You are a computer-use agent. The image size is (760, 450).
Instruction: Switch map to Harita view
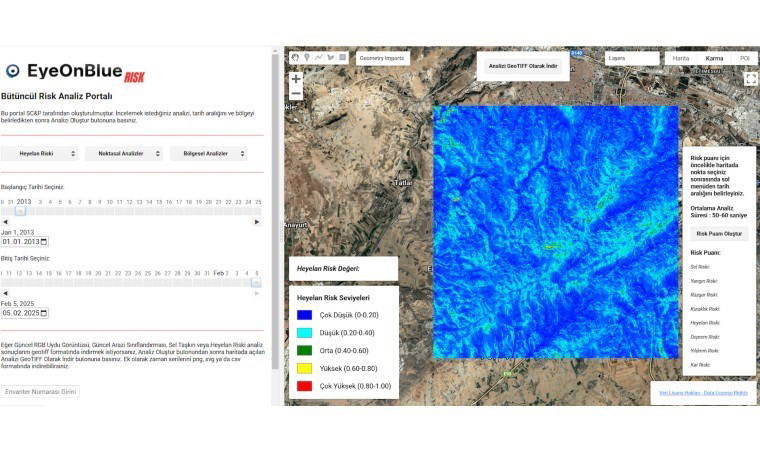coord(681,59)
